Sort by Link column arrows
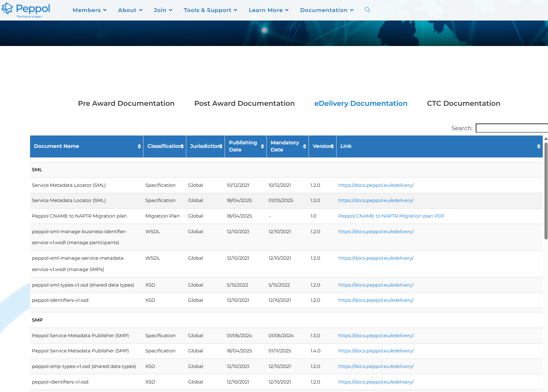Viewport: 548px width, 392px height. (538, 146)
